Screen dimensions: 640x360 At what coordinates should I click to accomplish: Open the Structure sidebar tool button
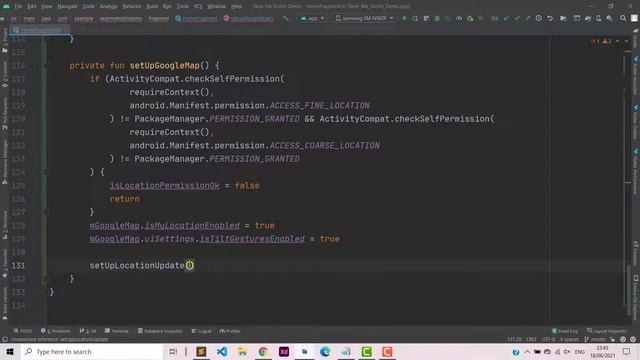coord(4,225)
